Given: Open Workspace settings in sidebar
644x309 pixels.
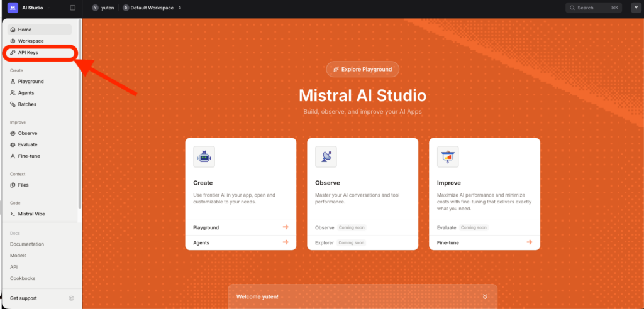Looking at the screenshot, I should coord(30,41).
